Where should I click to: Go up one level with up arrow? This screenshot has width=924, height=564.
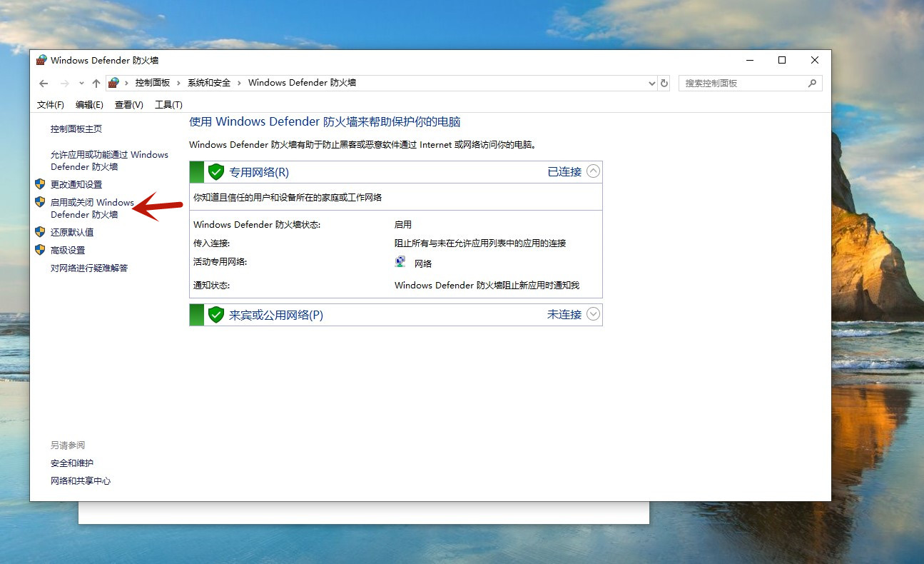(96, 83)
